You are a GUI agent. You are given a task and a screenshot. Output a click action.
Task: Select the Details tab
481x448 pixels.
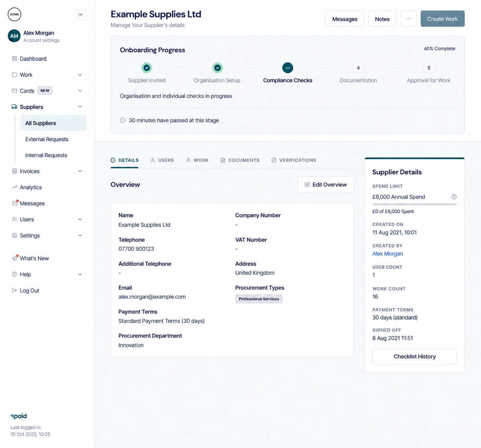124,160
